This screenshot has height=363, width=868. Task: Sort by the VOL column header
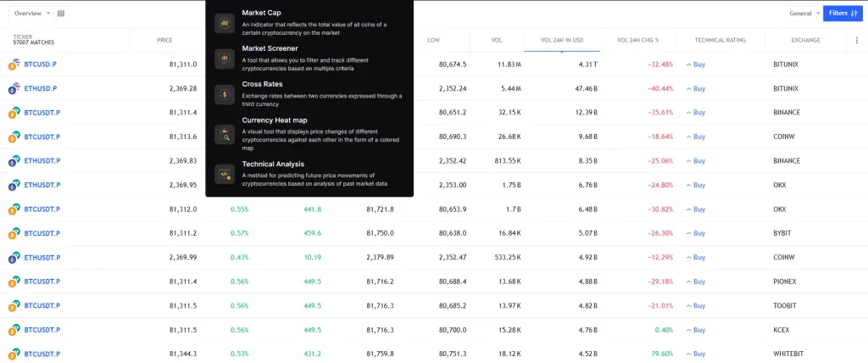click(x=497, y=40)
